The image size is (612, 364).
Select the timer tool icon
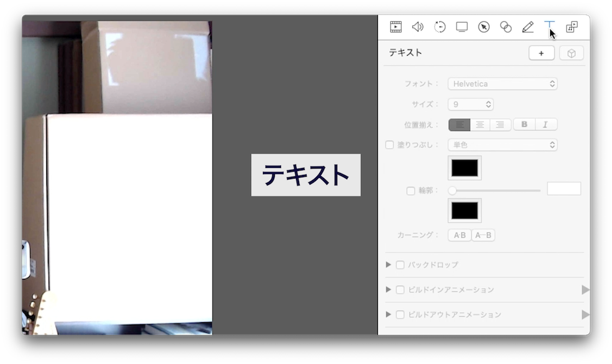pos(440,27)
